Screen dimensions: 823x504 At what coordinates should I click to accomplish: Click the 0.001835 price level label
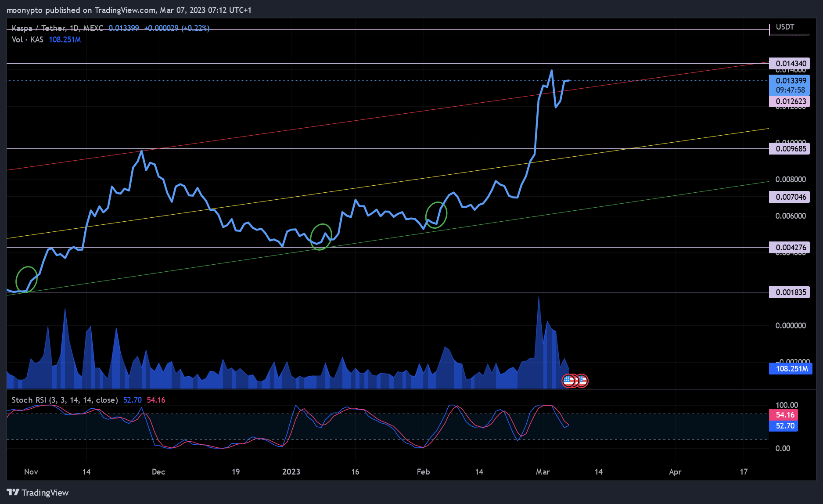click(x=789, y=292)
